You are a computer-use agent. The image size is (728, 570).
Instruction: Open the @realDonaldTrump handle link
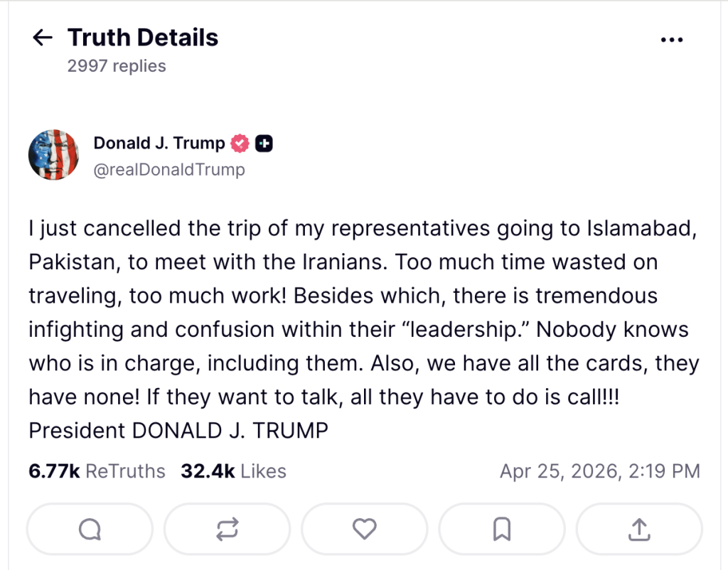tap(169, 170)
